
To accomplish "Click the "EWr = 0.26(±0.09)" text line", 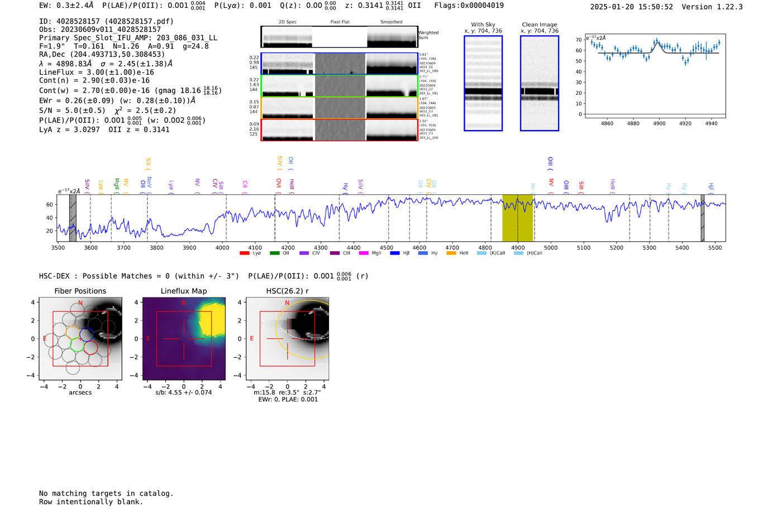I will pos(117,100).
